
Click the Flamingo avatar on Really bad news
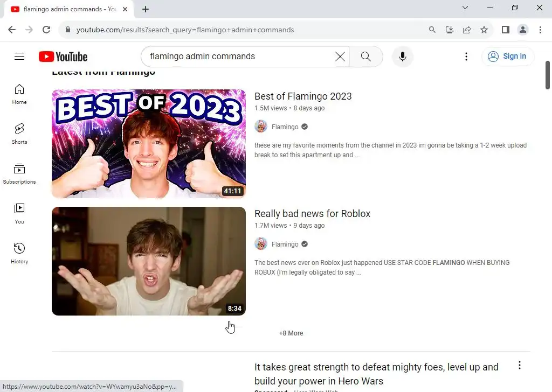(x=261, y=243)
